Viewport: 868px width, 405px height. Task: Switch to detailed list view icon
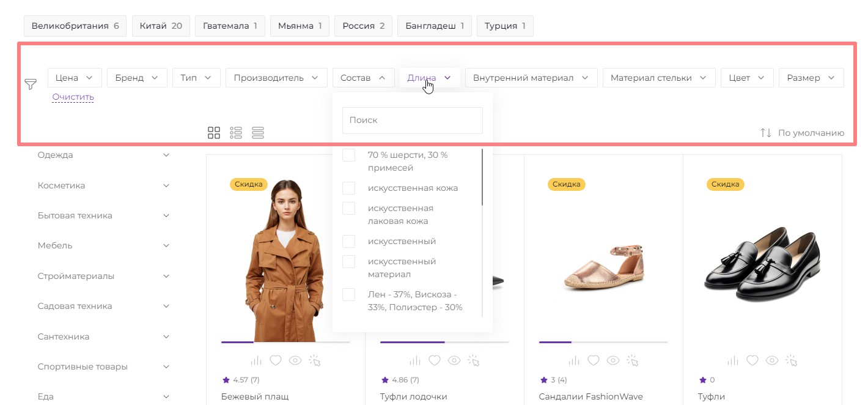236,133
